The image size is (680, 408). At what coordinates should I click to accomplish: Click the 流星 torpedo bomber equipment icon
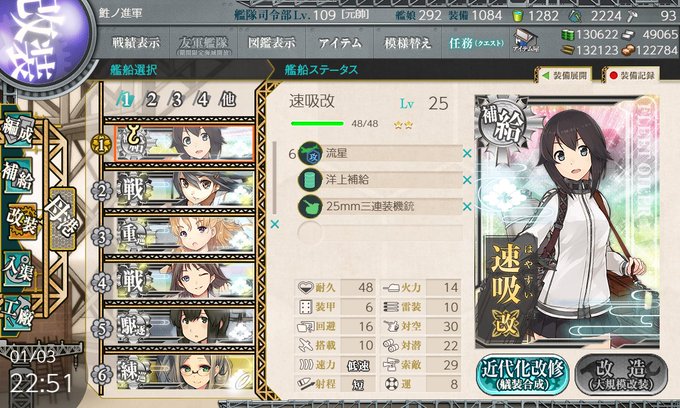click(x=310, y=153)
